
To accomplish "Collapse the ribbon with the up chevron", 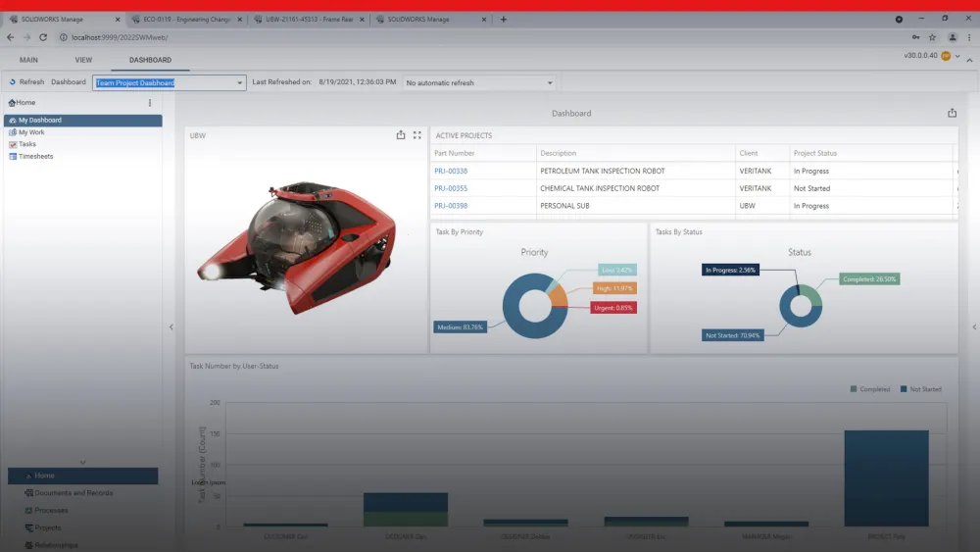I will (x=969, y=61).
